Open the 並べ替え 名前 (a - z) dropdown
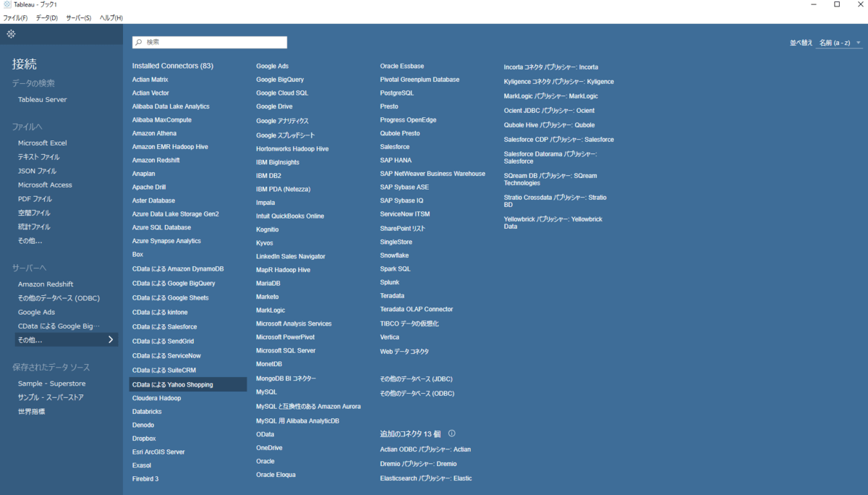 (x=839, y=43)
